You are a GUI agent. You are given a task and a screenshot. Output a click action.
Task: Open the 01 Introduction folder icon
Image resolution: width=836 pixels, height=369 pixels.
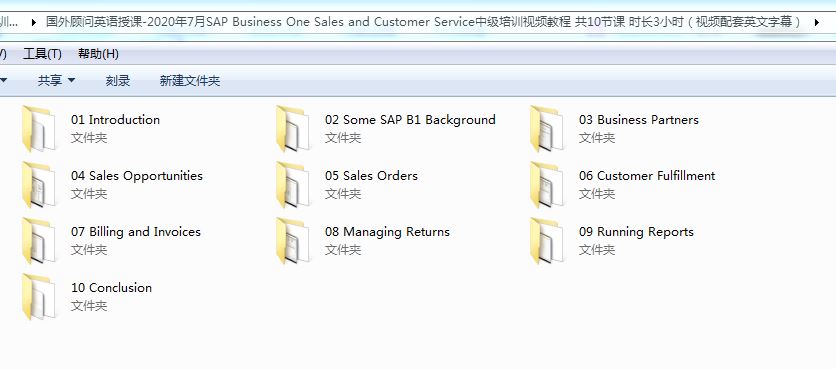tap(39, 129)
